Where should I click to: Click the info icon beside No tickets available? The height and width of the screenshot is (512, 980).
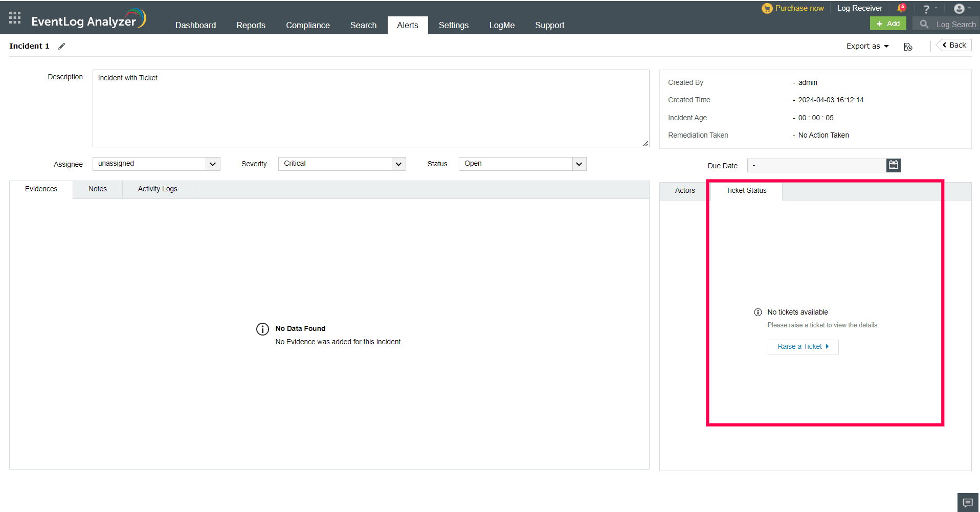pyautogui.click(x=758, y=312)
